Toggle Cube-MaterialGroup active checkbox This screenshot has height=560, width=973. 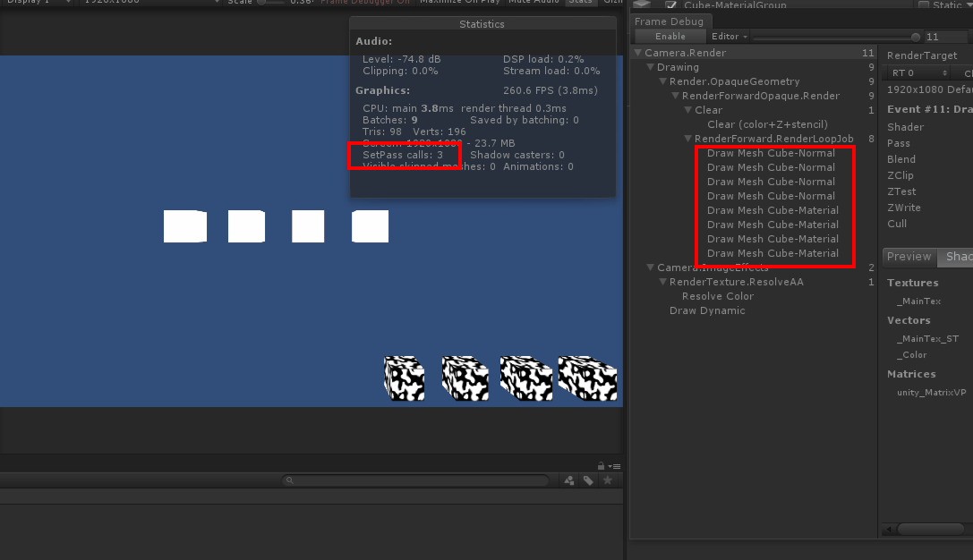[670, 4]
